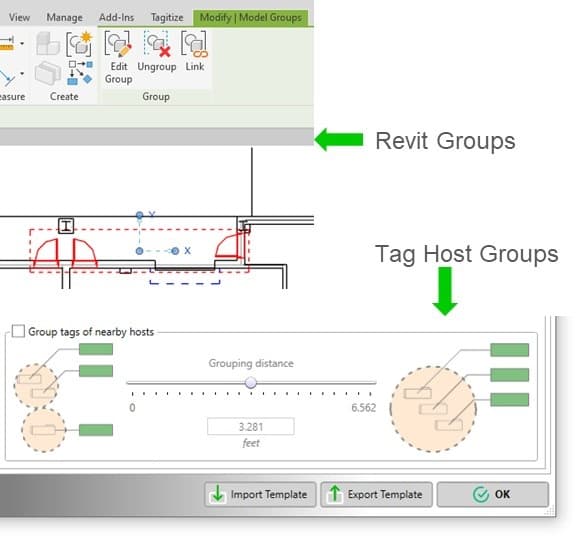Click the Import Template button
Viewport: 578px width, 540px height.
[x=260, y=494]
